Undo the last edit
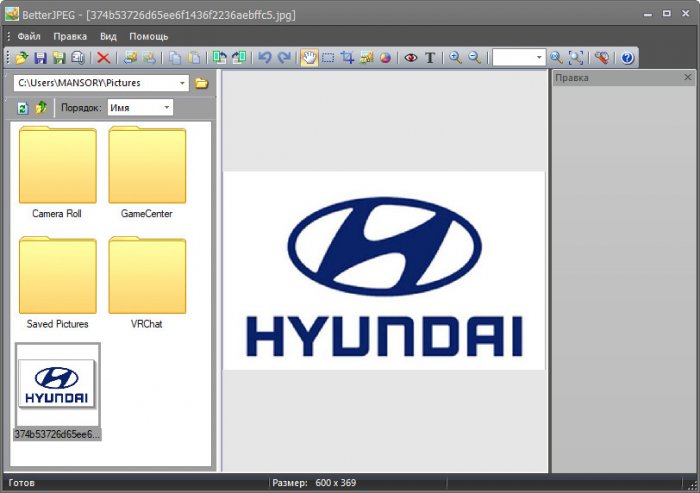 point(265,58)
